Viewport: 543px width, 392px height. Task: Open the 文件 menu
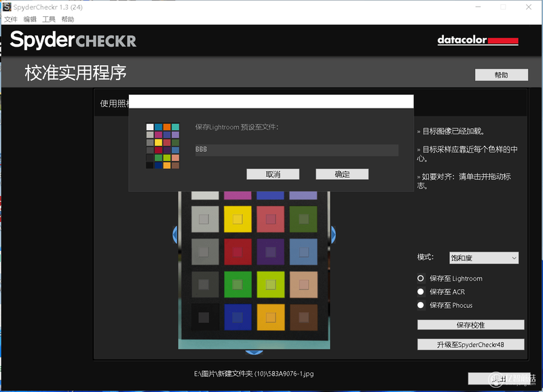[11, 20]
